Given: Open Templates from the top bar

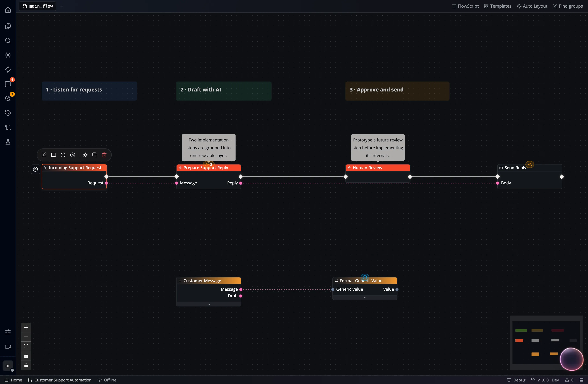Looking at the screenshot, I should pyautogui.click(x=498, y=6).
